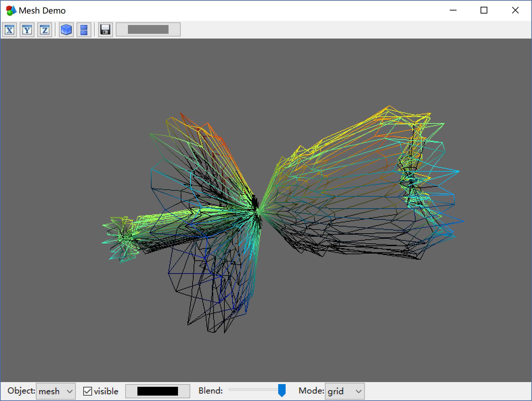Align view along the Y axis
The image size is (532, 401).
27,30
